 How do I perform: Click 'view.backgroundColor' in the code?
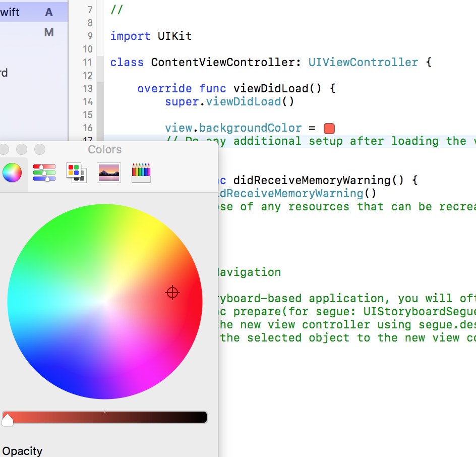(233, 128)
